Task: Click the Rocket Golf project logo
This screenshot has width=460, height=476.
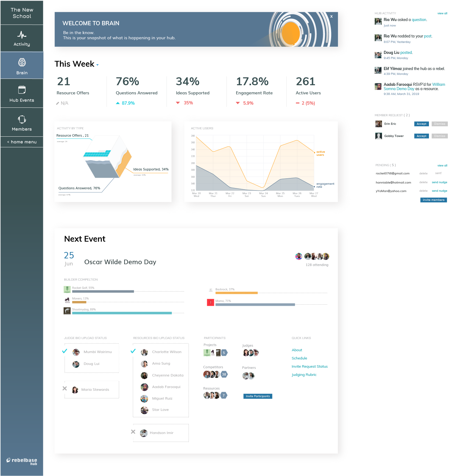Action: (x=67, y=289)
